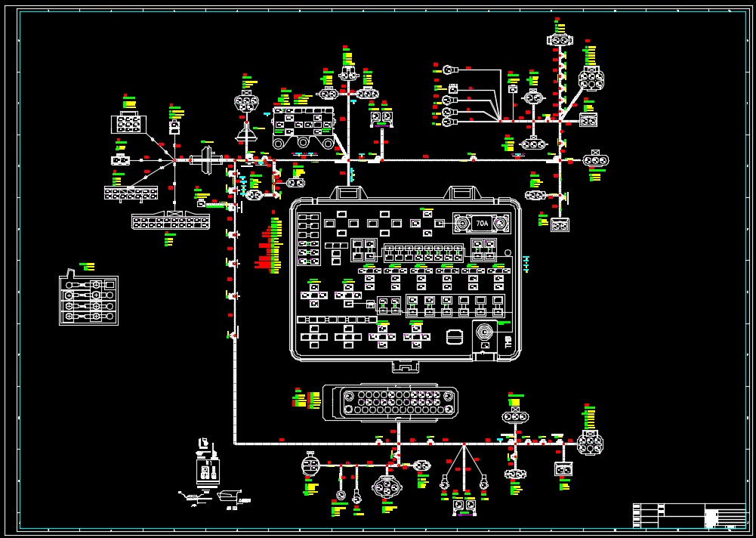
Task: Click the circular stud terminal marked C
Action: [484, 333]
